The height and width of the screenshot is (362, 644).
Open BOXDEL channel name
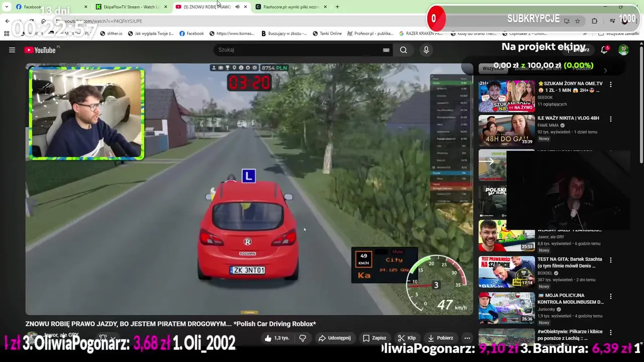tap(545, 273)
